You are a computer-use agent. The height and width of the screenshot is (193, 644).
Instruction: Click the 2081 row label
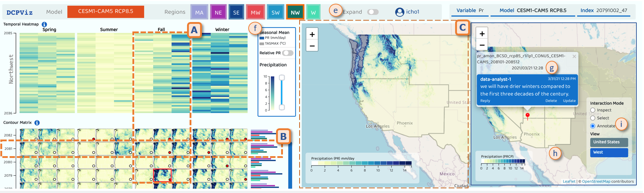(8, 149)
